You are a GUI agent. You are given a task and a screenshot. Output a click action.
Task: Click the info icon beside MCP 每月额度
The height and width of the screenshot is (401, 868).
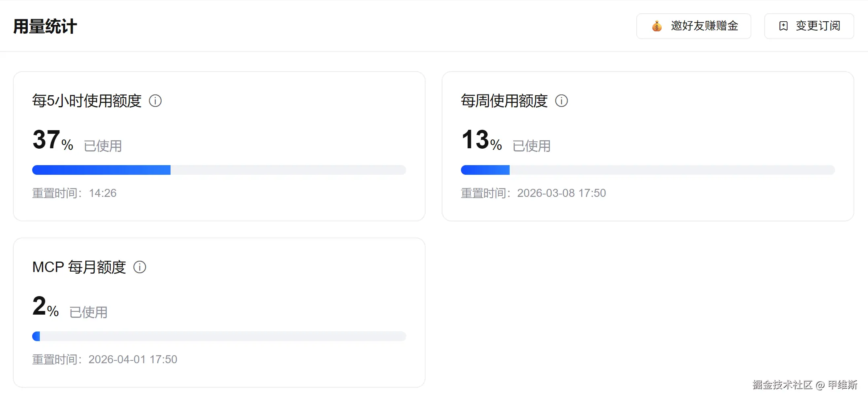[x=140, y=267]
